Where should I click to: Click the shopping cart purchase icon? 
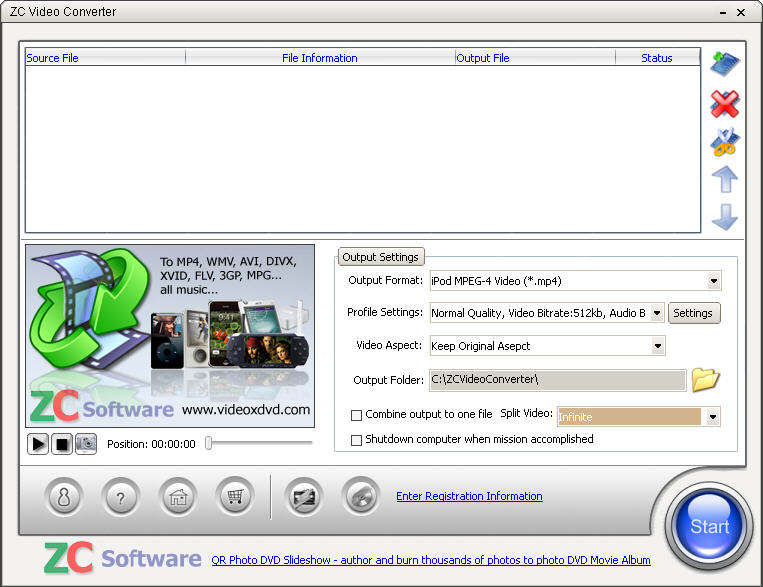point(235,497)
